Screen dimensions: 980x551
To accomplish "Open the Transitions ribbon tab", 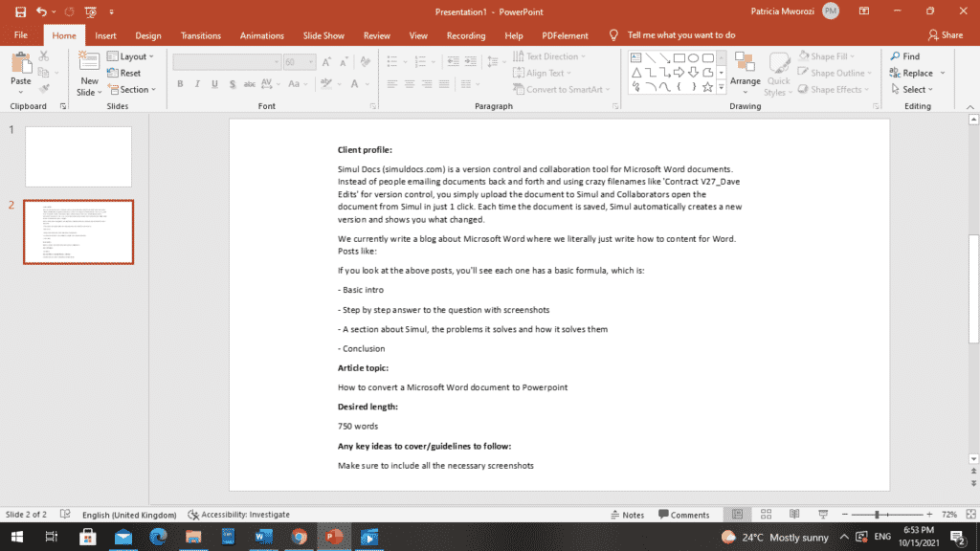I will tap(201, 35).
